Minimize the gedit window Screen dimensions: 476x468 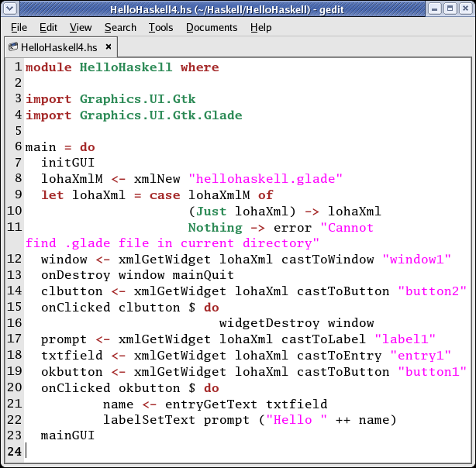pyautogui.click(x=434, y=9)
